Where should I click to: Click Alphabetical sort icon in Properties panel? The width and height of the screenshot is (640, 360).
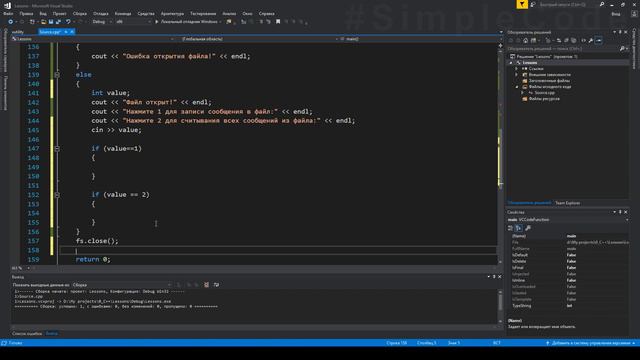coord(518,228)
